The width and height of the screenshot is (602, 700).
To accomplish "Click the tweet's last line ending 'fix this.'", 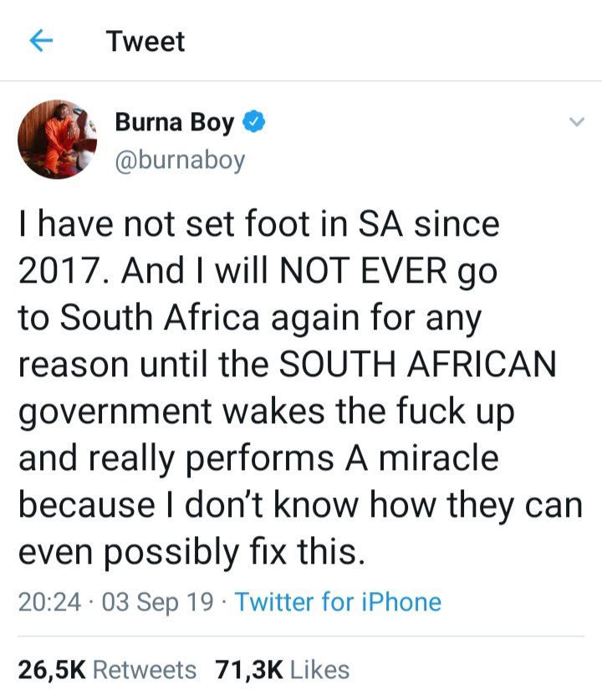I will tap(191, 553).
